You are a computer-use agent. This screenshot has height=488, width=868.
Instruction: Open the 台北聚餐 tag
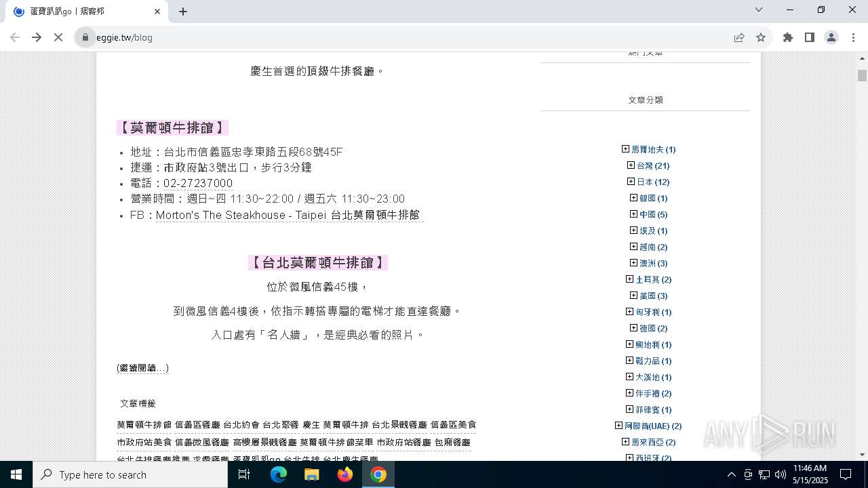281,425
